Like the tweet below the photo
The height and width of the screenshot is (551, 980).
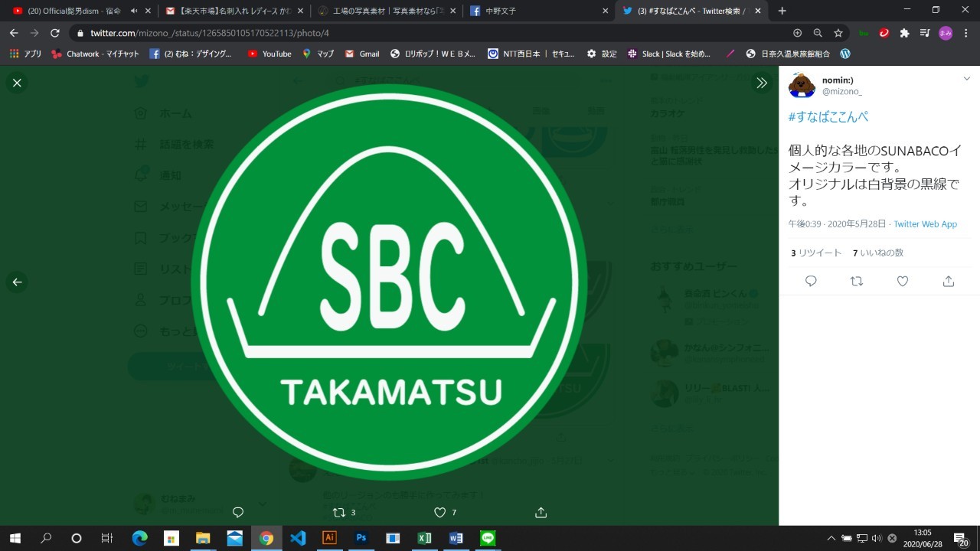pyautogui.click(x=439, y=512)
